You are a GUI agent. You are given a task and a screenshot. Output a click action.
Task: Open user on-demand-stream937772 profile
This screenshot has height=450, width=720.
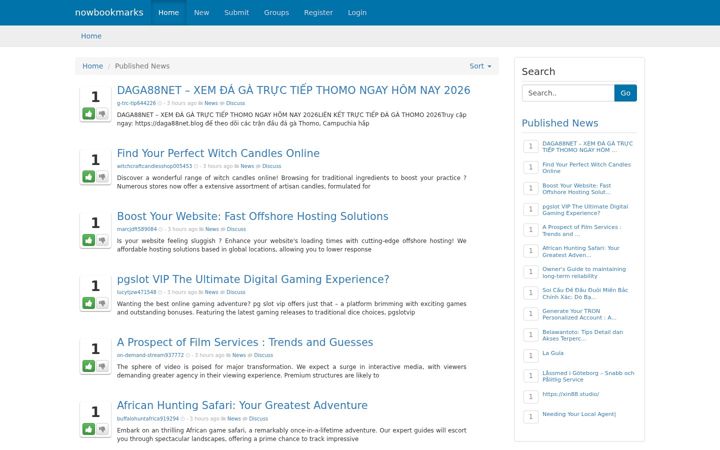click(x=150, y=355)
